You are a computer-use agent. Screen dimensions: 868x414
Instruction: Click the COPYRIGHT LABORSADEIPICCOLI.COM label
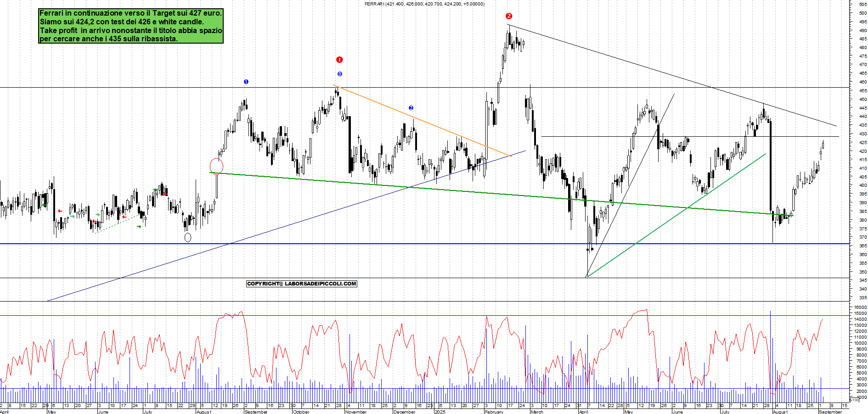click(x=302, y=284)
